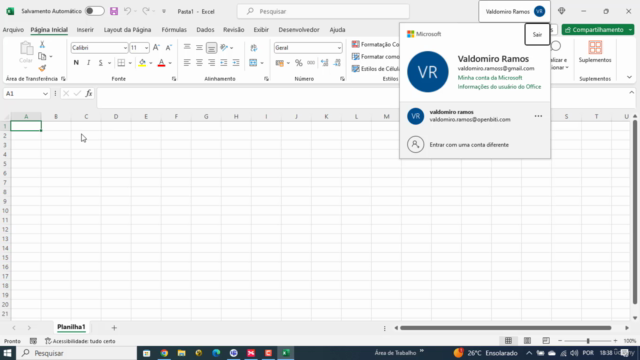Increase font size with the larger A icon
Viewport: 640px width, 360px height.
[x=156, y=48]
